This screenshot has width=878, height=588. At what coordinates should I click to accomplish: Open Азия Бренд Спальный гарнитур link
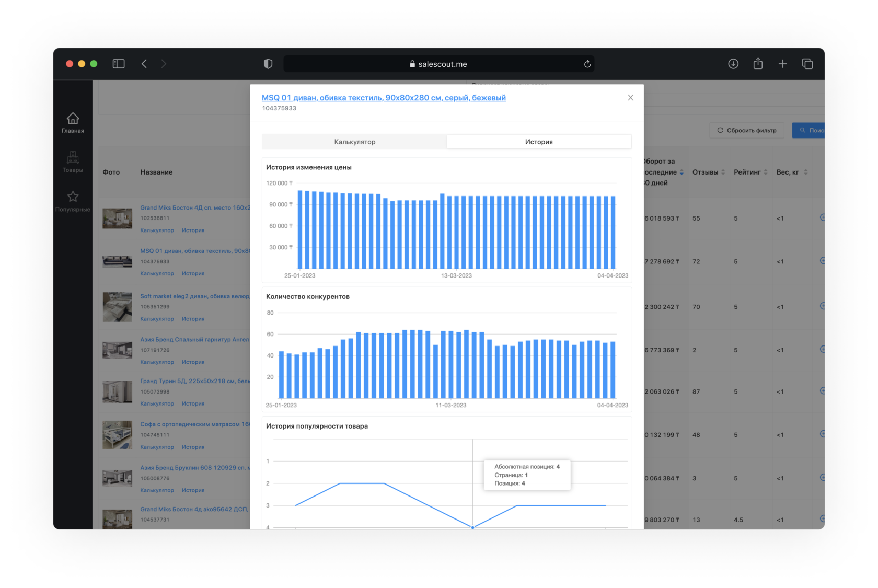coord(195,339)
